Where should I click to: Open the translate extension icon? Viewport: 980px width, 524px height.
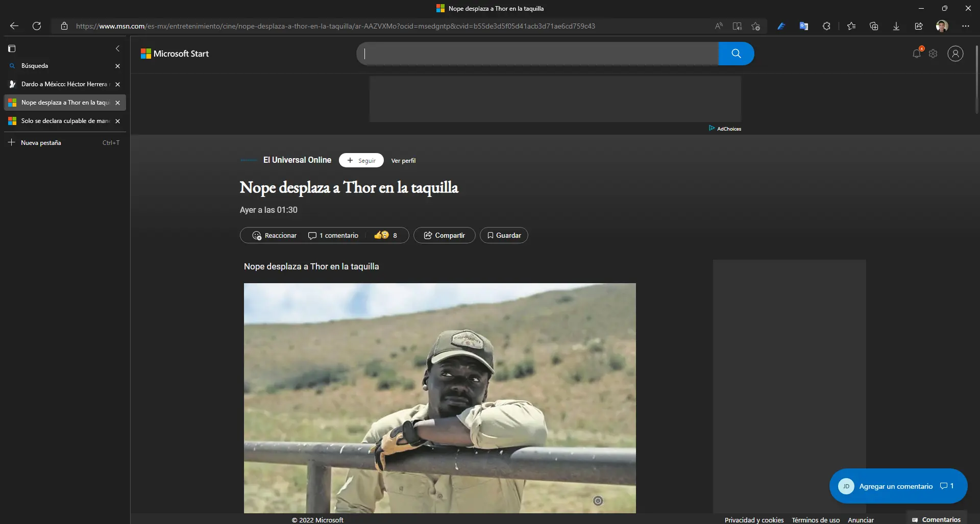click(804, 26)
